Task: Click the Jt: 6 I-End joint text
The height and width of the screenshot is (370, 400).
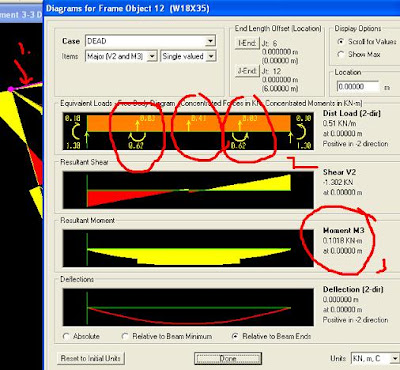Action: click(x=269, y=43)
